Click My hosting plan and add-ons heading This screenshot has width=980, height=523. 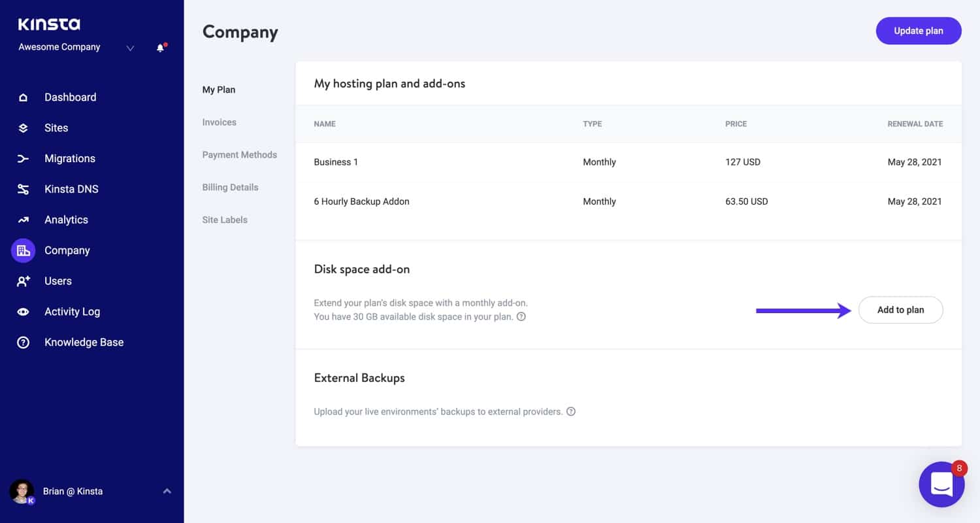[x=389, y=84]
